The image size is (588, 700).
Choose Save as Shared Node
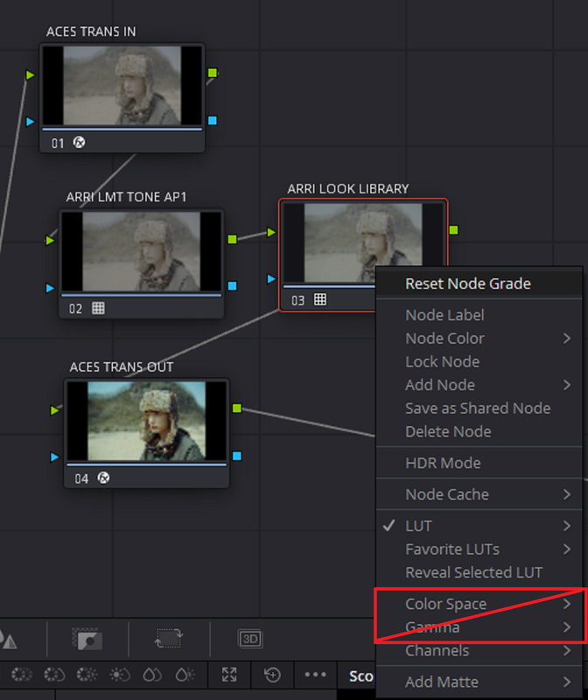(x=479, y=408)
